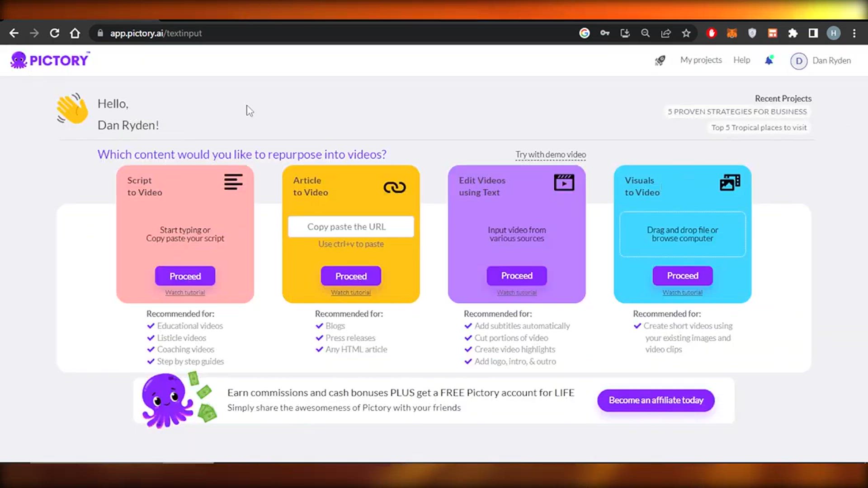868x488 pixels.
Task: Open the browser home page icon
Action: click(75, 33)
